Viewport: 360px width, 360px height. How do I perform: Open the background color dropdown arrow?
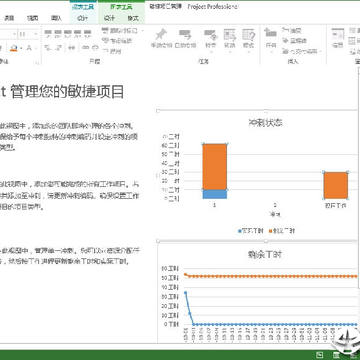pyautogui.click(x=21, y=48)
